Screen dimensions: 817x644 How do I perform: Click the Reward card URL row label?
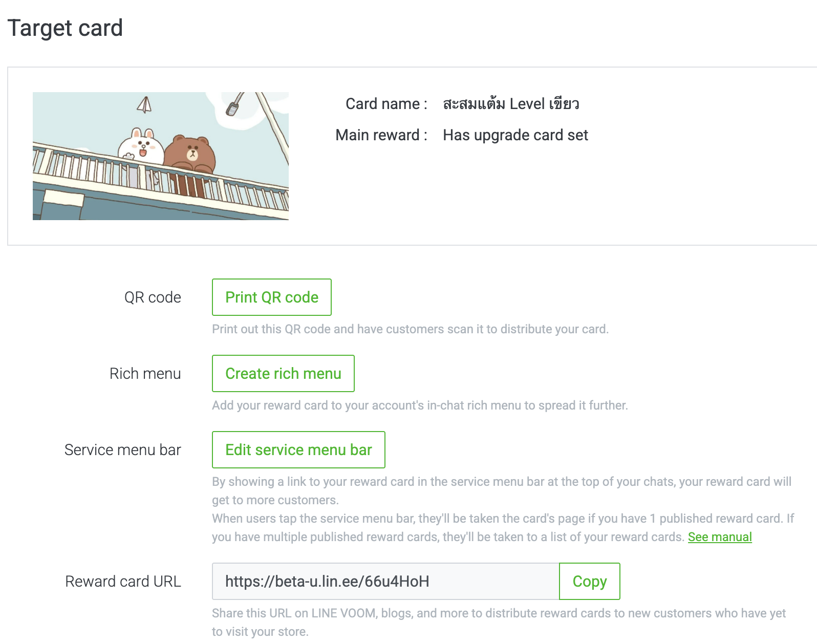click(x=123, y=582)
